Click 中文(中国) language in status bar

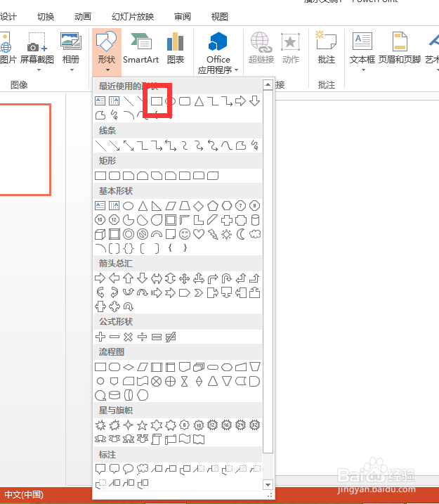(x=23, y=494)
